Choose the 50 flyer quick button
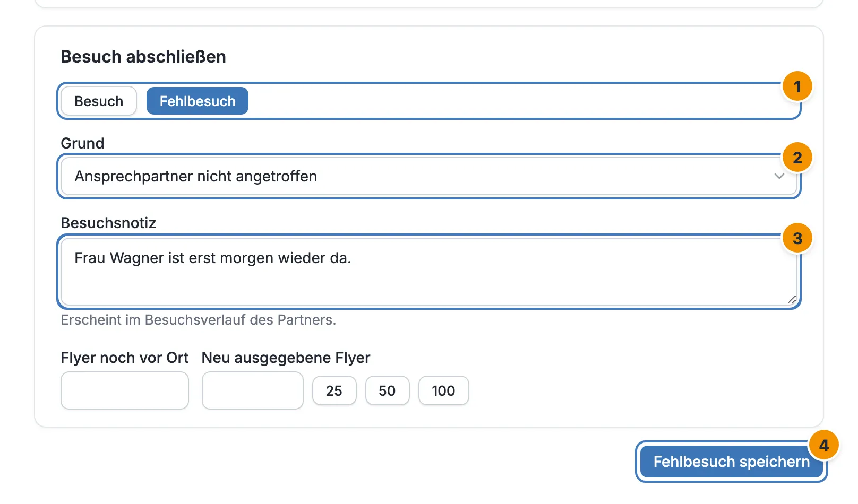Viewport: 858px width, 504px height. 388,390
